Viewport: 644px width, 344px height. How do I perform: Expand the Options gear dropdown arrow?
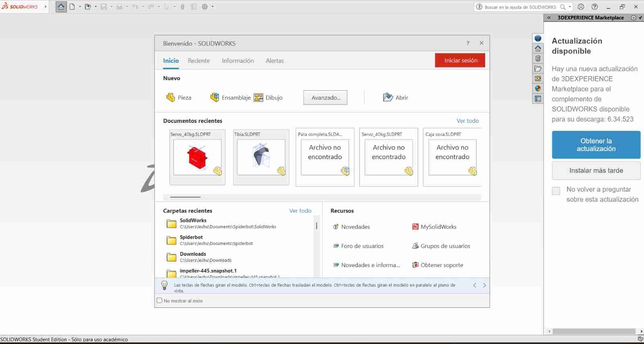(x=213, y=7)
